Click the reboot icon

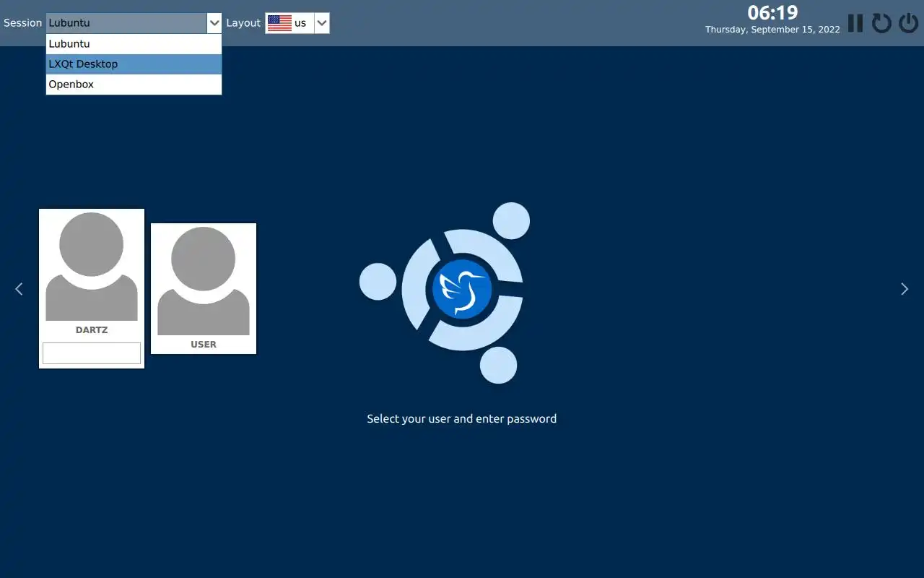click(881, 23)
